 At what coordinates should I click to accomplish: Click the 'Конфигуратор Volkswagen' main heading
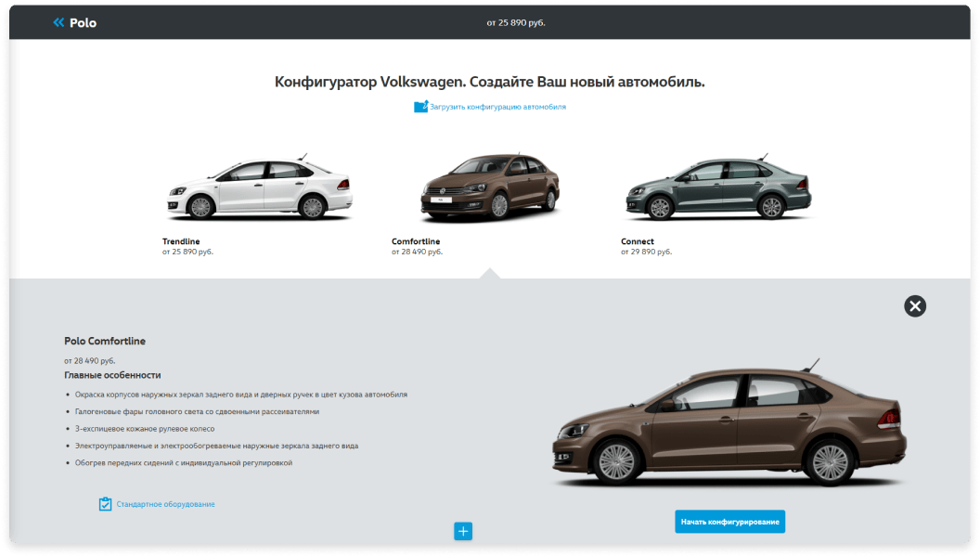click(490, 82)
